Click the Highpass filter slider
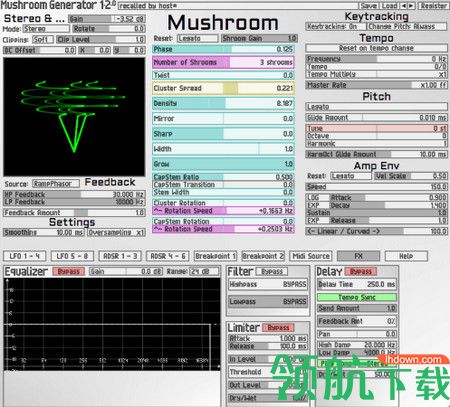Image resolution: width=450 pixels, height=407 pixels. click(268, 284)
